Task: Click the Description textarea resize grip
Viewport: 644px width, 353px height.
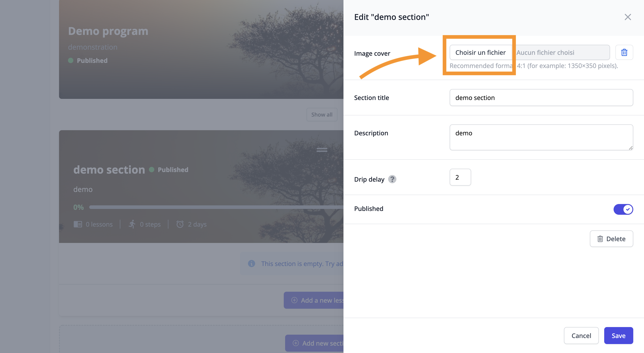Action: coord(631,148)
